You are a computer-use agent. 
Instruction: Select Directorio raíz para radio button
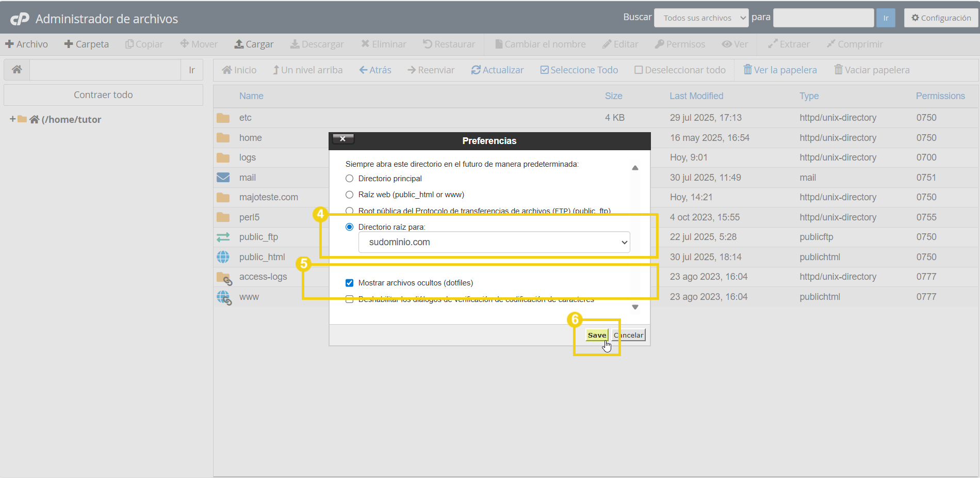pos(350,227)
